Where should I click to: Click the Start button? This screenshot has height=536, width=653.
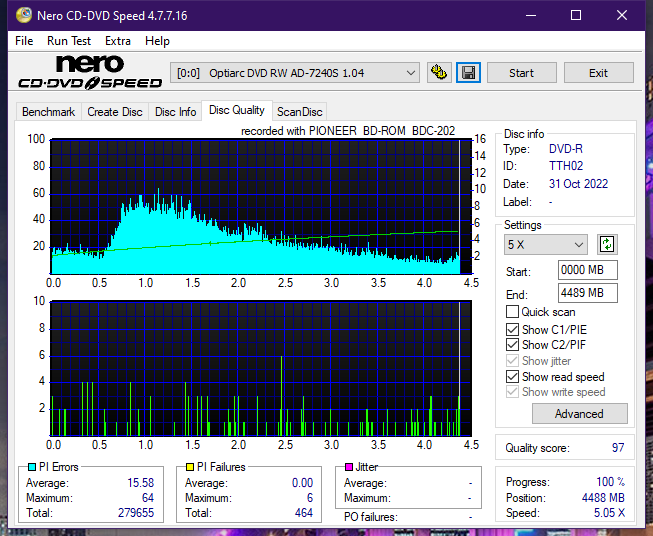521,73
